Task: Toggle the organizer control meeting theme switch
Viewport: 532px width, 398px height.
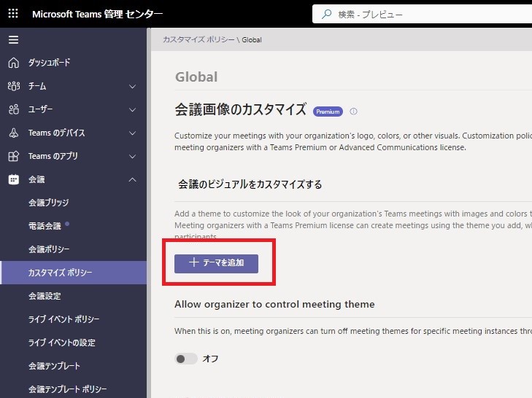Action: (x=186, y=359)
